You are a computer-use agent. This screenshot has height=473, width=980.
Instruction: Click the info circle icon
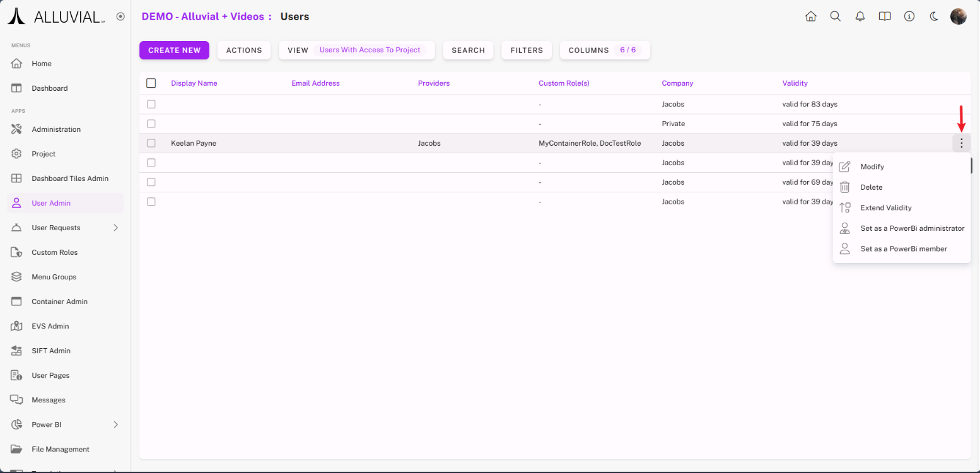pyautogui.click(x=909, y=16)
